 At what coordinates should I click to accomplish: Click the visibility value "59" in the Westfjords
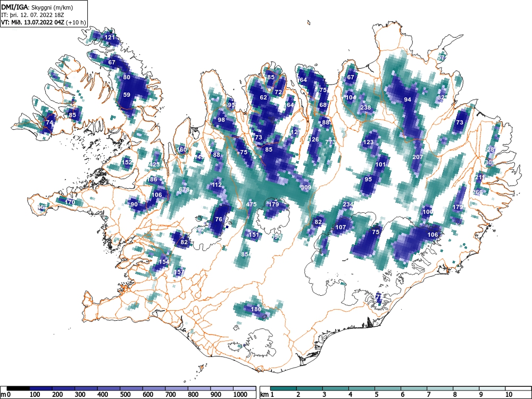127,95
